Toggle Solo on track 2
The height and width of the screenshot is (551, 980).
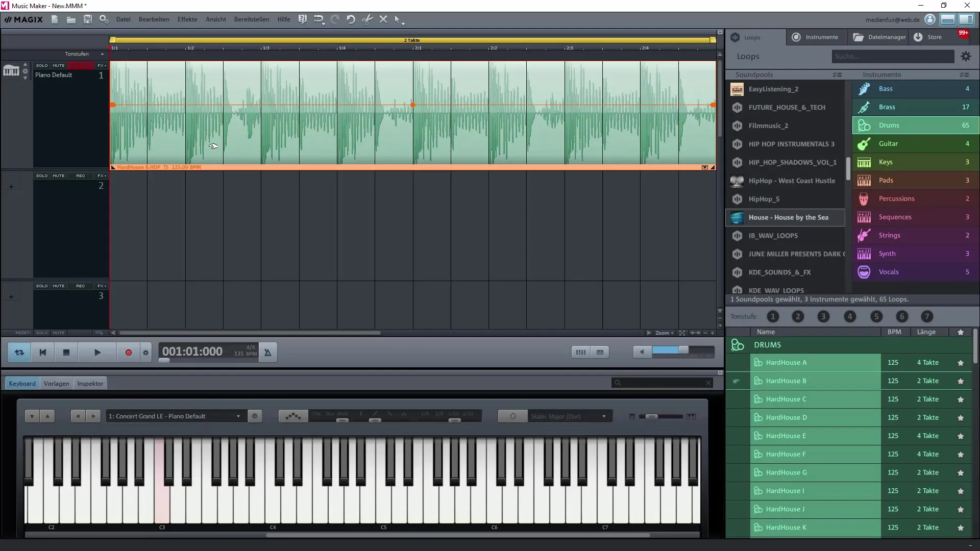point(42,176)
